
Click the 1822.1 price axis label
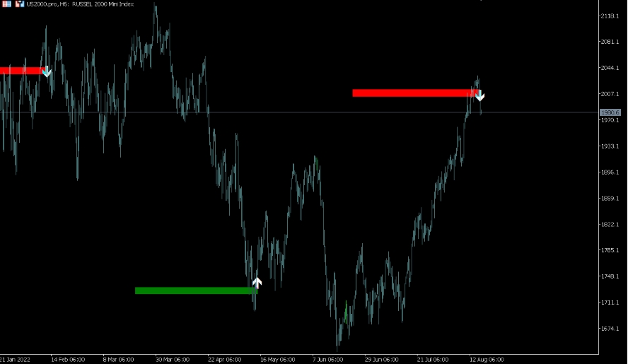coord(610,224)
